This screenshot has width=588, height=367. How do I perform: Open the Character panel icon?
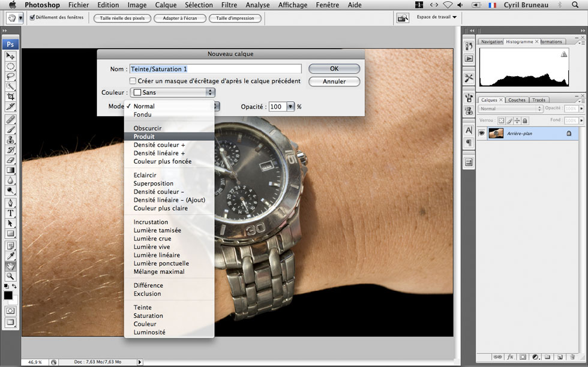[469, 130]
